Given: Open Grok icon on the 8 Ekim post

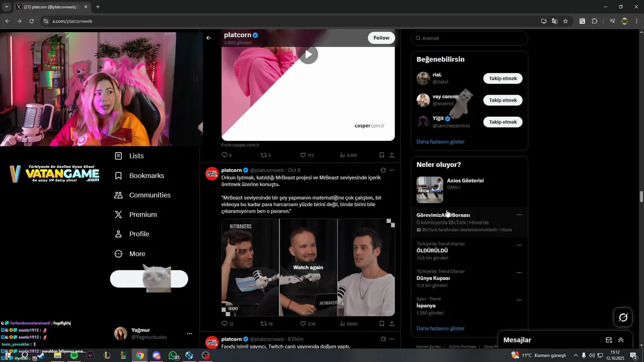Looking at the screenshot, I should pyautogui.click(x=383, y=339).
